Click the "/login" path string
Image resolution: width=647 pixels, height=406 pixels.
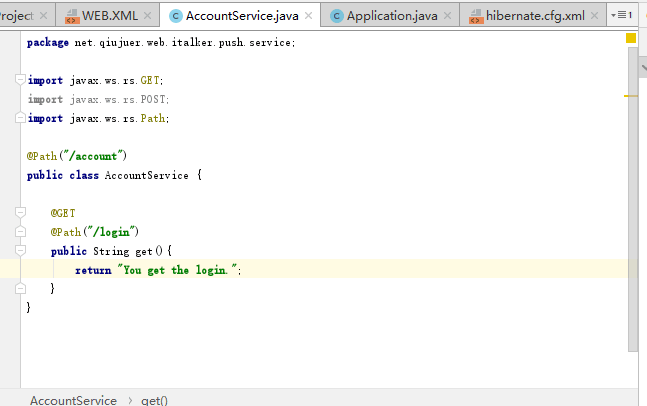point(112,232)
